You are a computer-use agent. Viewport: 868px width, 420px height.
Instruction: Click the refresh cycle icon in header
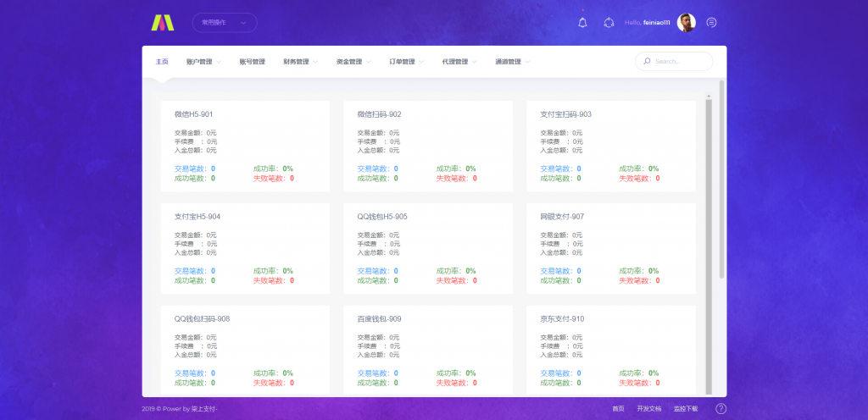pos(608,23)
